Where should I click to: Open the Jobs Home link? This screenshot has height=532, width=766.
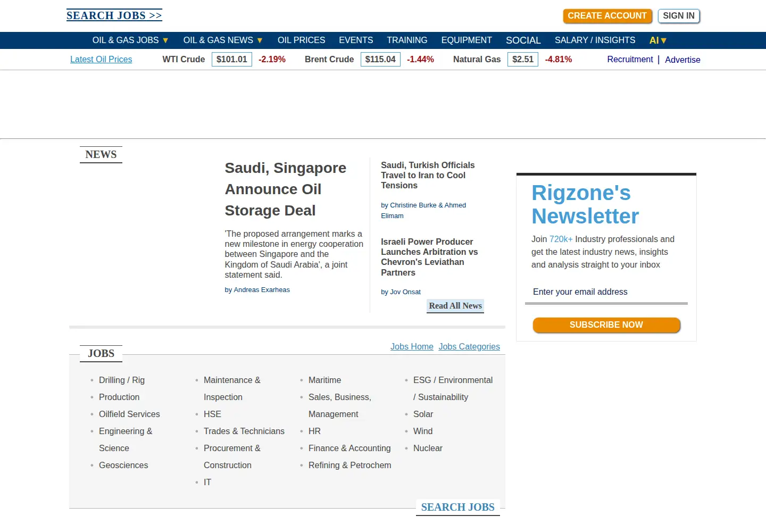pos(412,347)
